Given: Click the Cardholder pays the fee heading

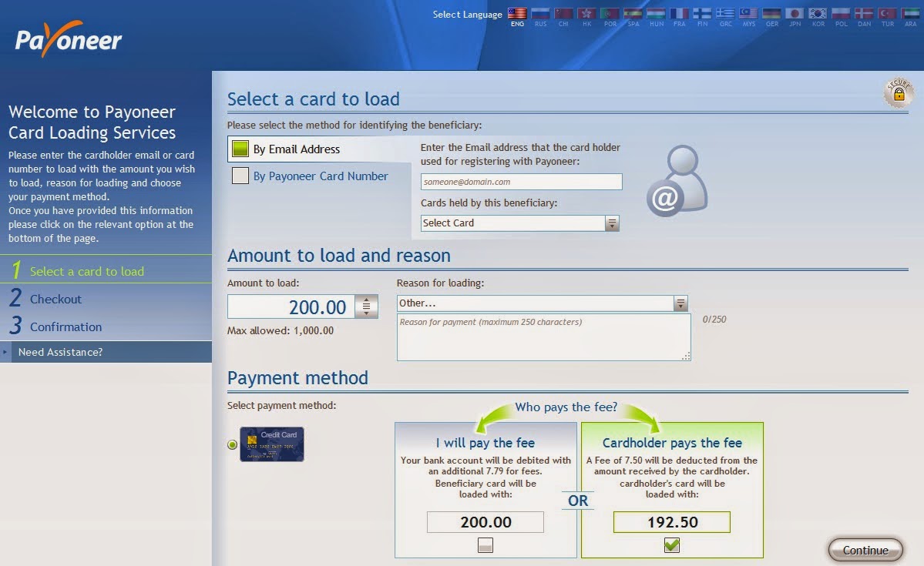Looking at the screenshot, I should [672, 443].
